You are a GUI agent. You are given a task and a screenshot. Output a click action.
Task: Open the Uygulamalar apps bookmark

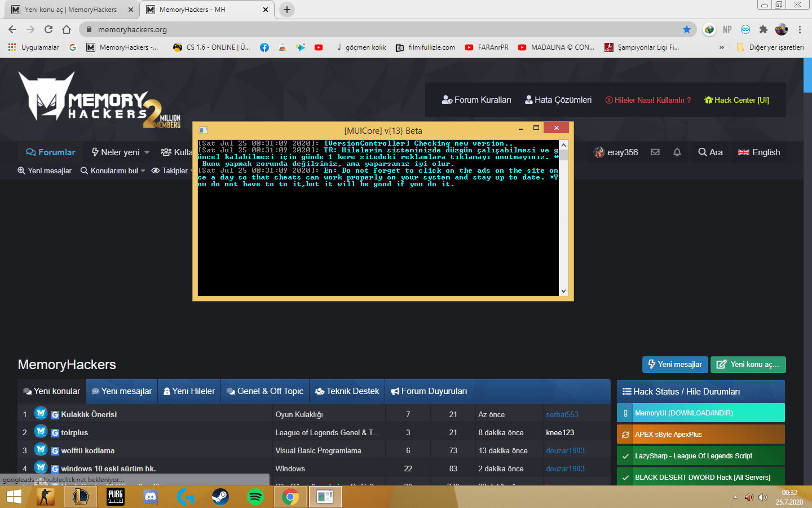[x=34, y=47]
